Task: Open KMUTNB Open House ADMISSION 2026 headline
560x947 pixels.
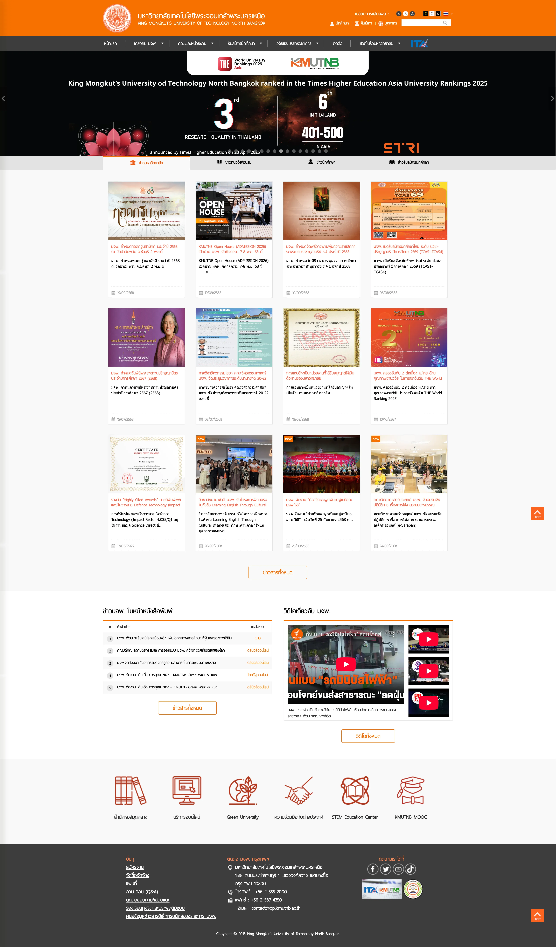Action: tap(232, 249)
